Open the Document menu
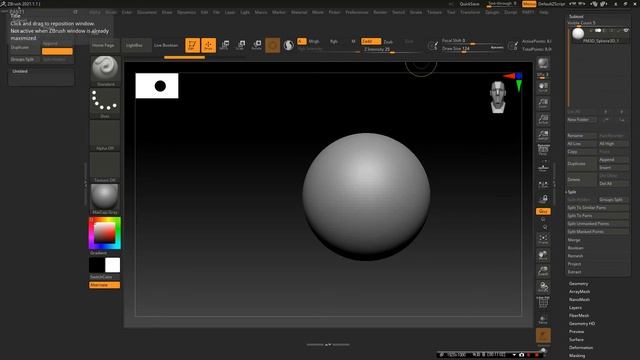Image resolution: width=640 pixels, height=360 pixels. tap(147, 12)
